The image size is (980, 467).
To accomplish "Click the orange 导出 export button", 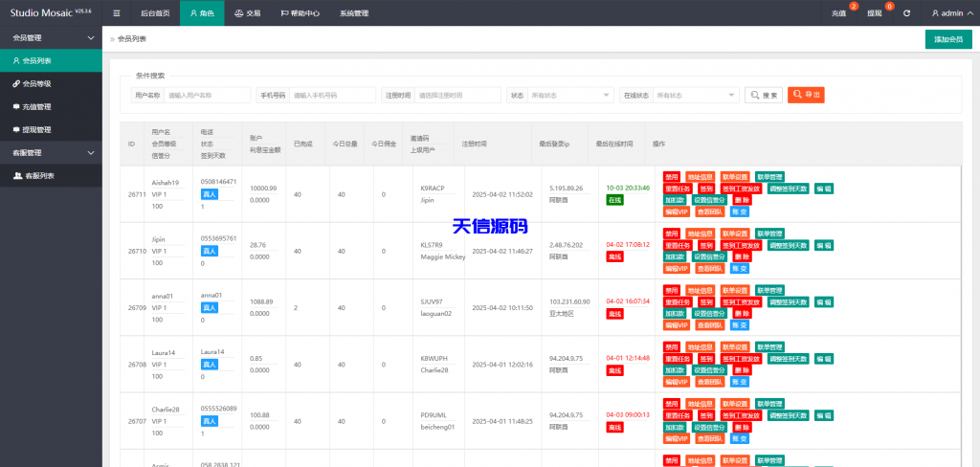I will [806, 95].
